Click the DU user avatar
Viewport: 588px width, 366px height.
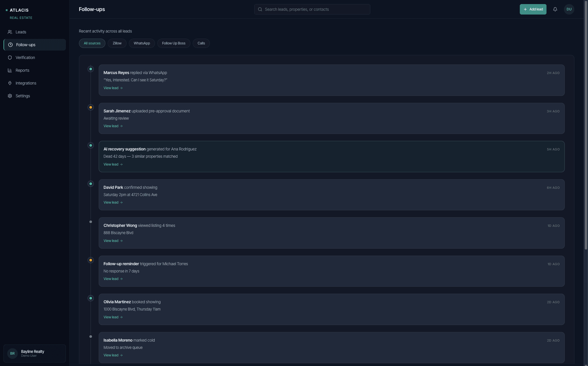569,9
